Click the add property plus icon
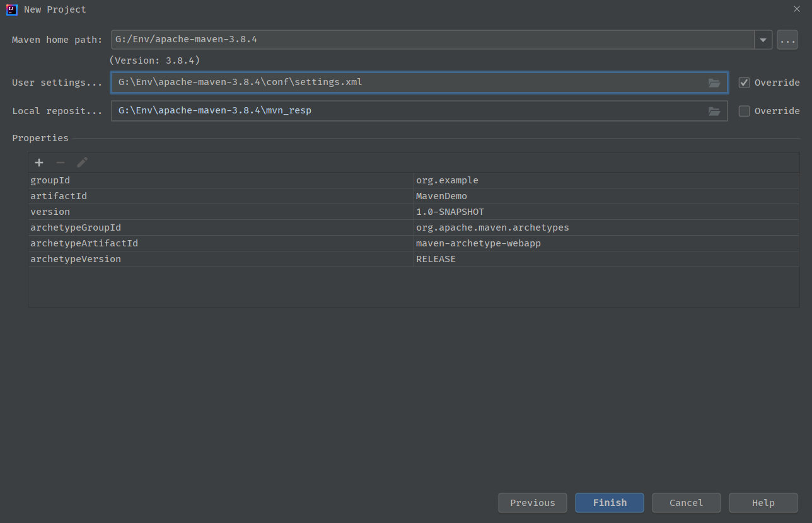Image resolution: width=812 pixels, height=523 pixels. tap(39, 163)
